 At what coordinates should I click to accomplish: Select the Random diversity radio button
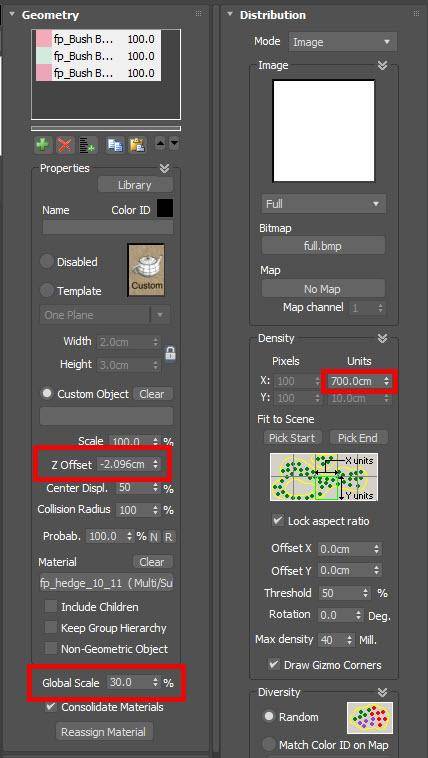click(268, 716)
